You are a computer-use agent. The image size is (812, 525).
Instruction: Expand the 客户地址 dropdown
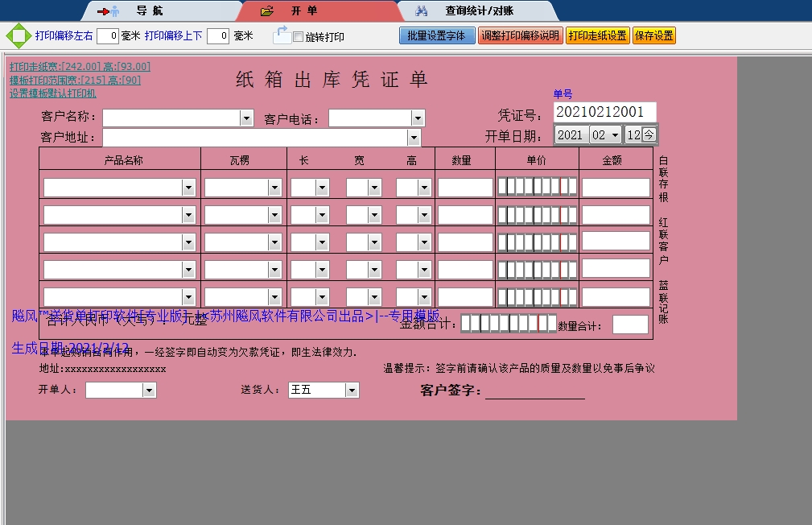coord(414,138)
